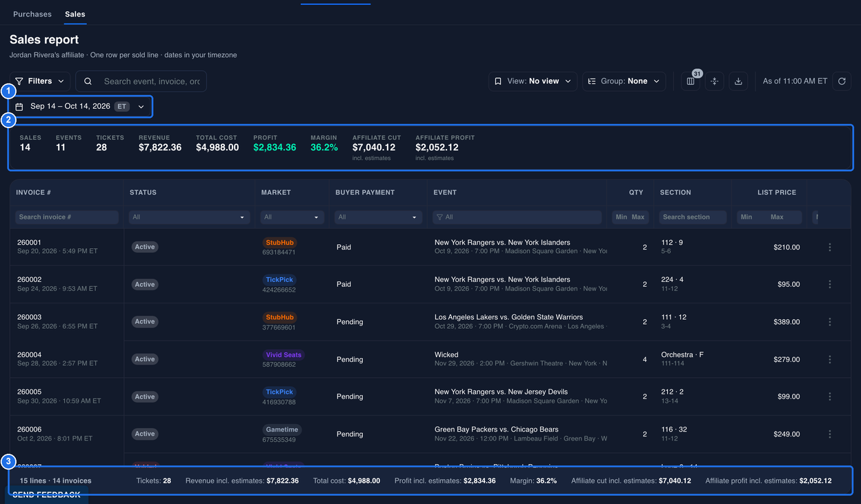Screen dimensions: 861x504
Task: Click the Margin 36.2% summary value
Action: coord(324,148)
